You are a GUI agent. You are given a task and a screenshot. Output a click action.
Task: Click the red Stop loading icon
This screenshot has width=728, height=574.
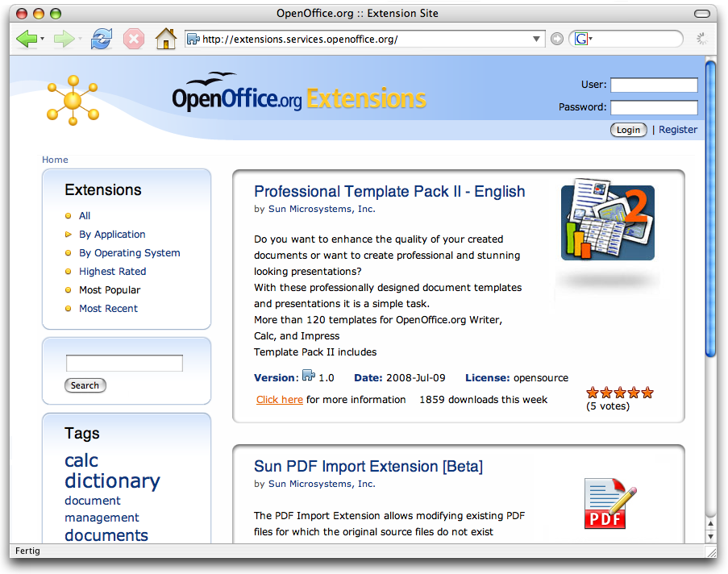click(x=134, y=39)
